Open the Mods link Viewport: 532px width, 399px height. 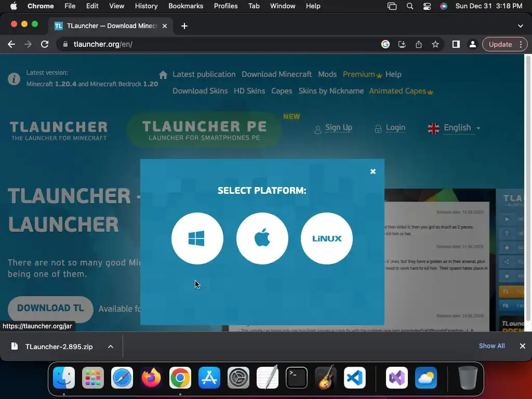point(327,74)
